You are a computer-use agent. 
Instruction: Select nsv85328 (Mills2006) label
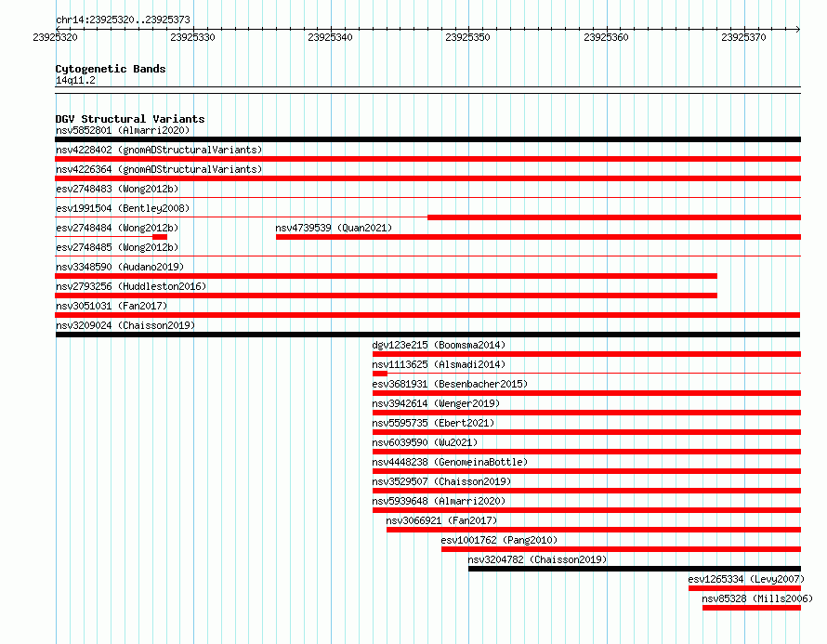click(x=757, y=598)
